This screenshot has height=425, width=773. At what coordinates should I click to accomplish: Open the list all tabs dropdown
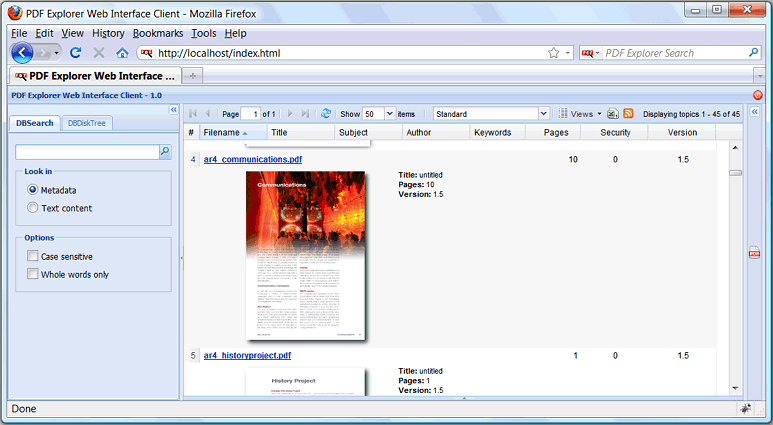760,76
